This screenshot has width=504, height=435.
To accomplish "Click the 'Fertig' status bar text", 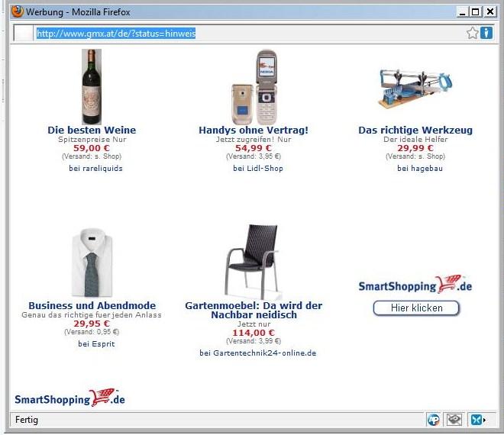I will pyautogui.click(x=27, y=420).
